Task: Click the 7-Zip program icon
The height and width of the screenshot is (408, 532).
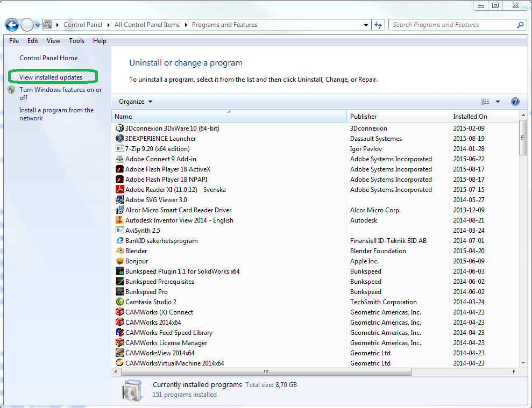Action: point(120,149)
